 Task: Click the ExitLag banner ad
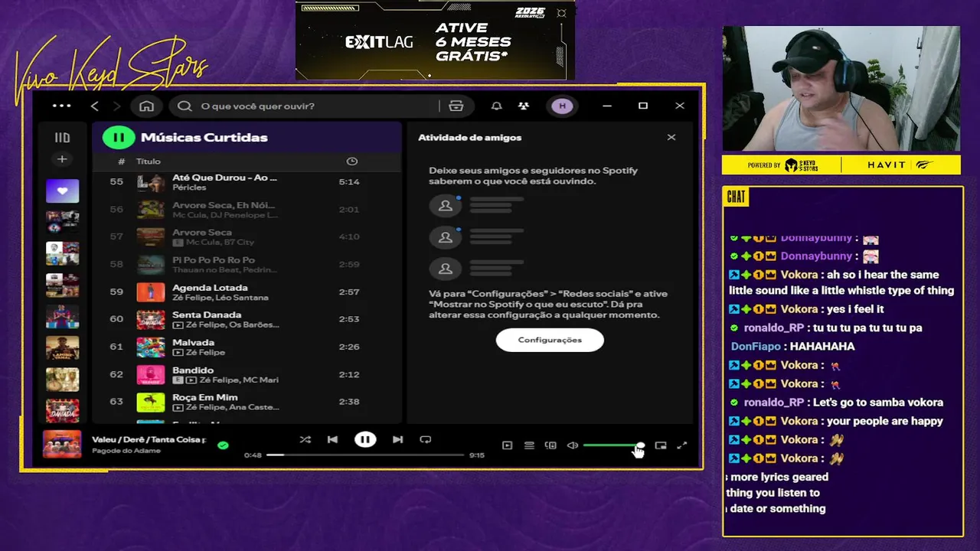tap(435, 40)
